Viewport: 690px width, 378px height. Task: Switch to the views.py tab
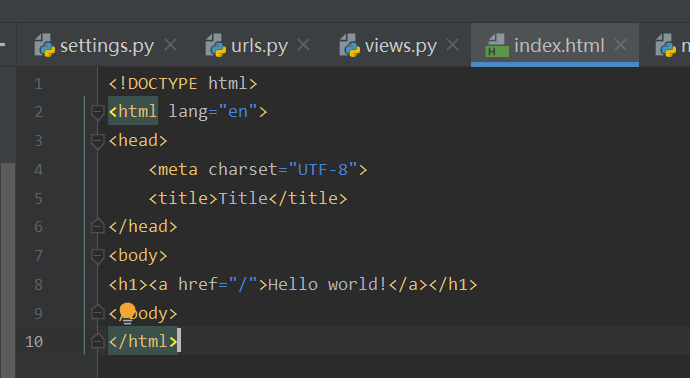coord(400,46)
